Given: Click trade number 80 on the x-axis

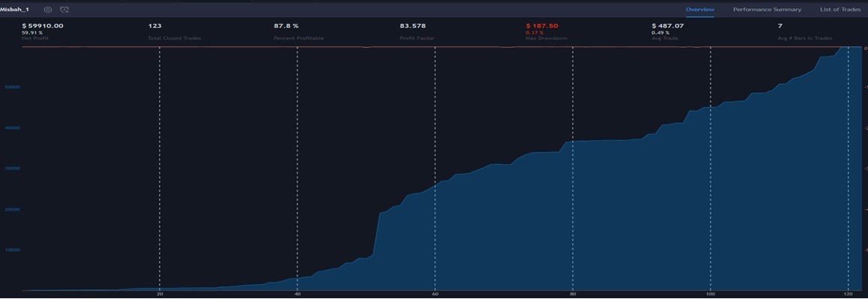Looking at the screenshot, I should click(573, 295).
